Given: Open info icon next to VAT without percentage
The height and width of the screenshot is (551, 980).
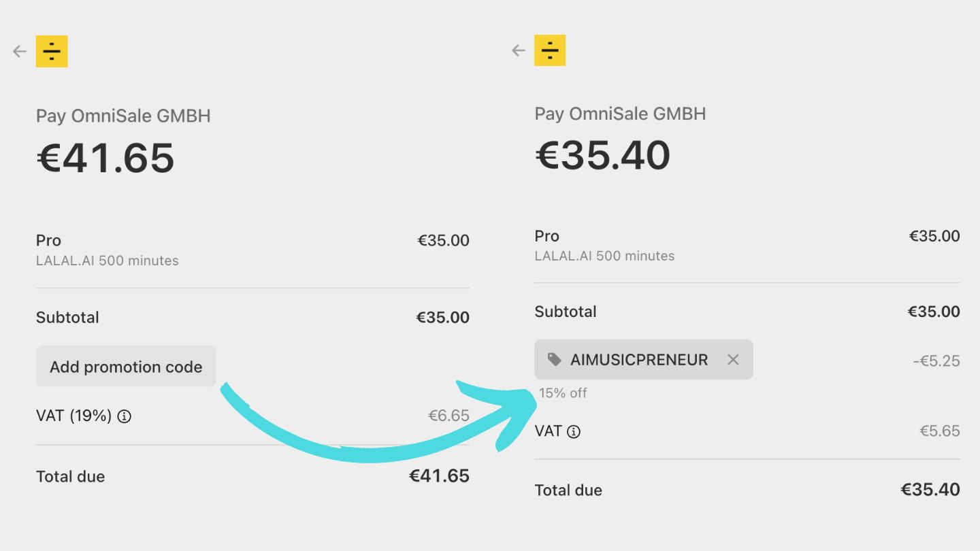Looking at the screenshot, I should pos(574,431).
